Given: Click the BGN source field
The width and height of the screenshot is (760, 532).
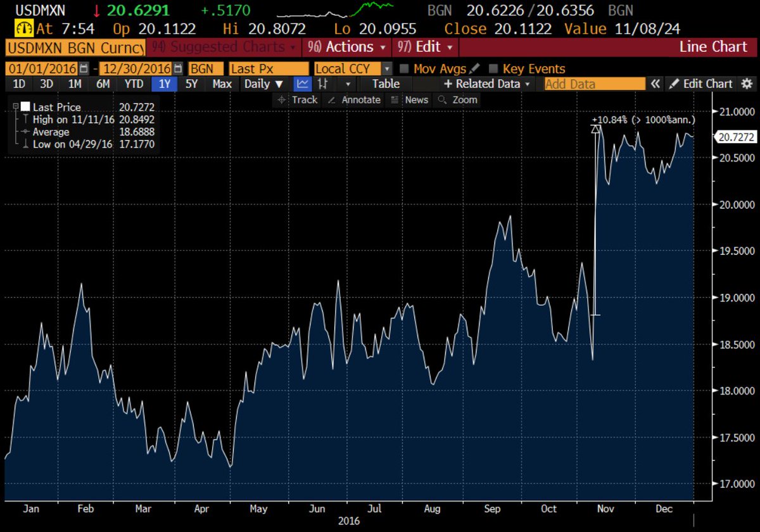Looking at the screenshot, I should point(206,69).
